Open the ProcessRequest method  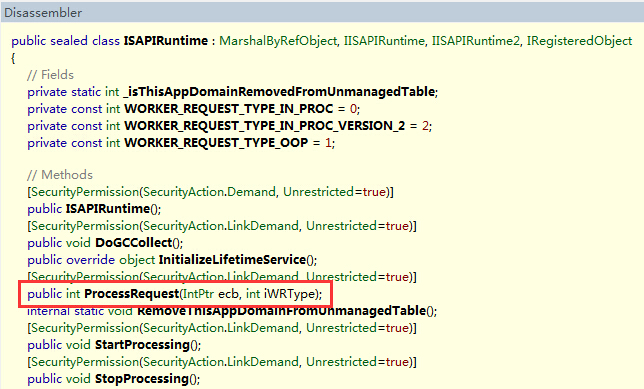click(x=131, y=294)
